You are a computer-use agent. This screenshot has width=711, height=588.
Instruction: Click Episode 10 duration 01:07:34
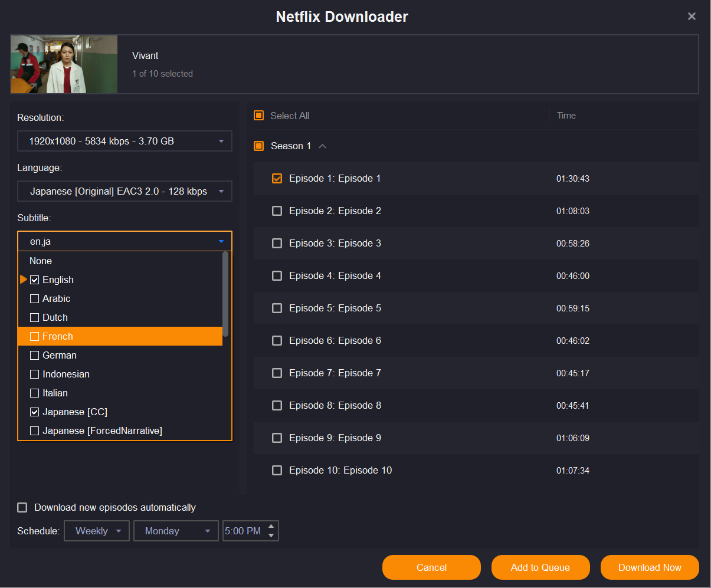tap(572, 470)
